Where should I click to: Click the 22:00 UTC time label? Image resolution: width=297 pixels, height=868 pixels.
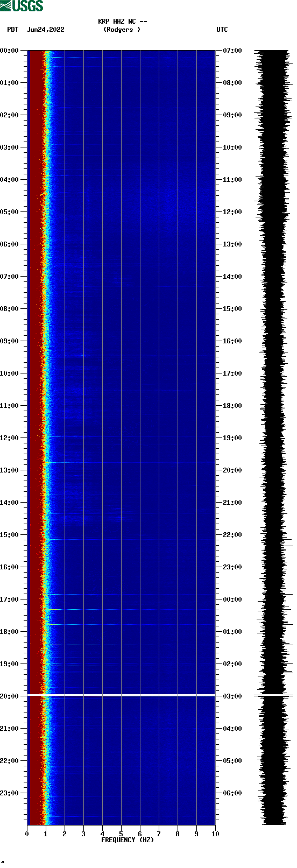coord(232,535)
